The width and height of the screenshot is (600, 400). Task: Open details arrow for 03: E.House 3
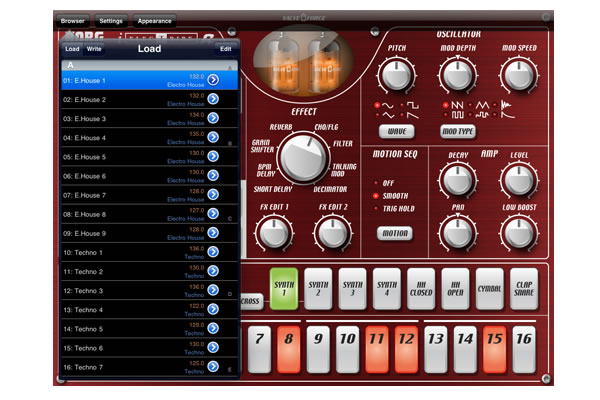point(213,118)
